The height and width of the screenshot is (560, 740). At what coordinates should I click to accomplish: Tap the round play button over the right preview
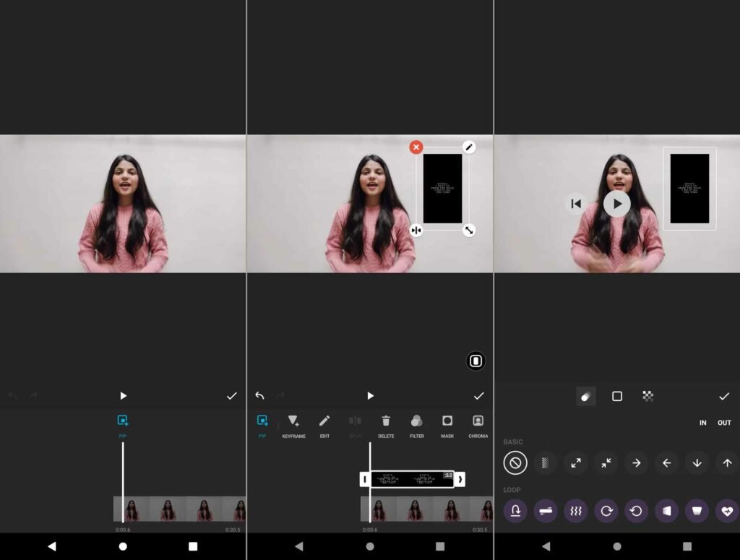click(617, 204)
